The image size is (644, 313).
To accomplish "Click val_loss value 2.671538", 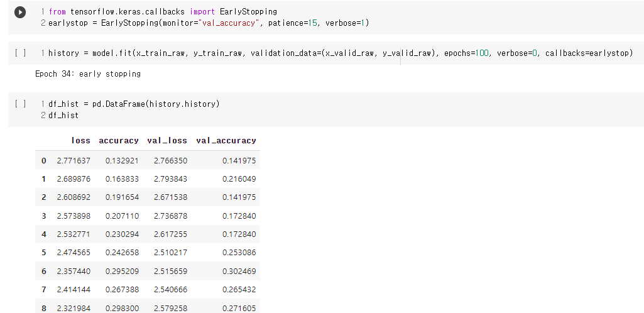I will coord(170,197).
